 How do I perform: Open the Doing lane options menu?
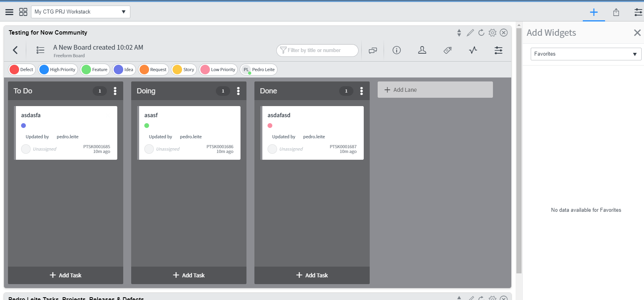coord(239,91)
